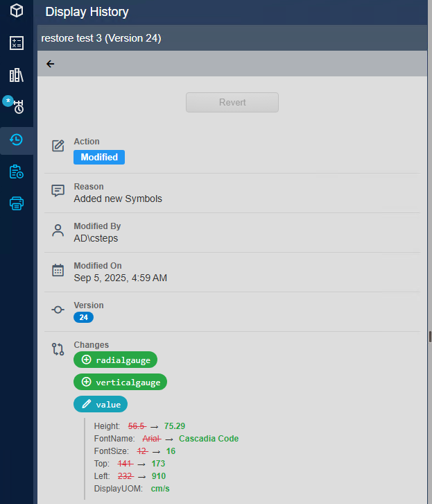Click the Reason comment bubble icon
432x504 pixels.
click(58, 190)
